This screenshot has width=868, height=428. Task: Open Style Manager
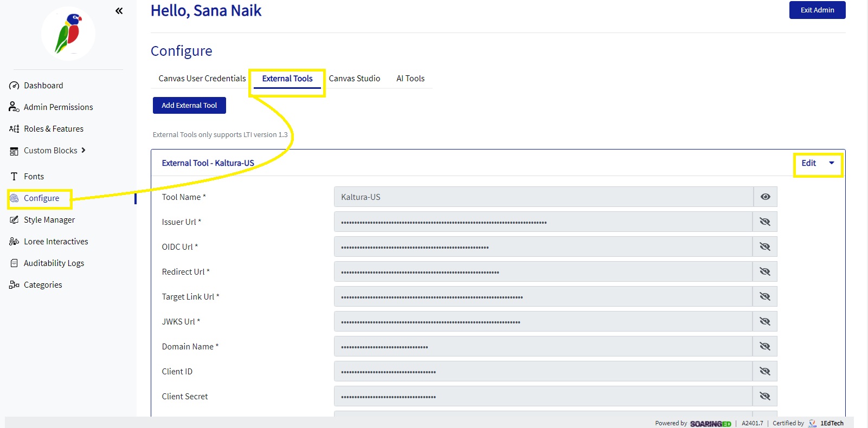click(49, 220)
